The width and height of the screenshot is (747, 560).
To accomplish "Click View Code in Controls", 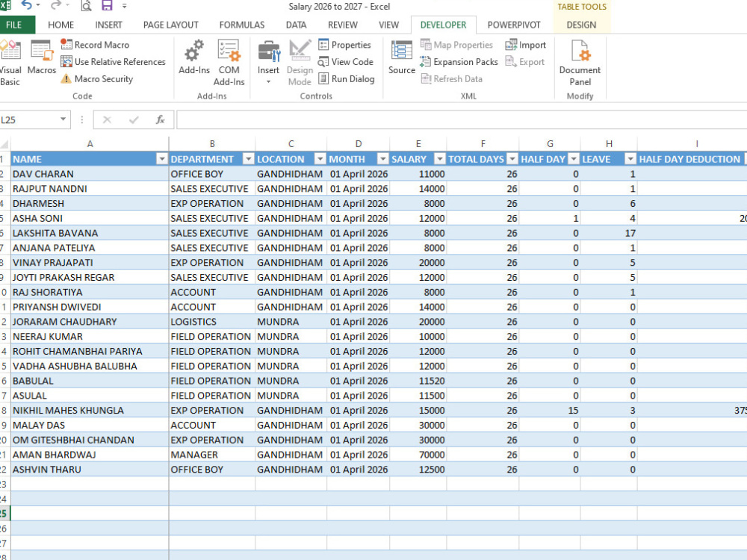I will (x=346, y=62).
